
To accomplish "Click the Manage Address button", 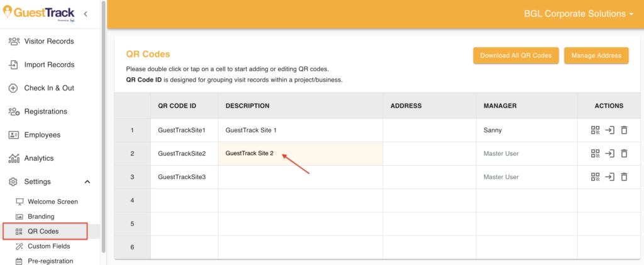I will coord(596,56).
